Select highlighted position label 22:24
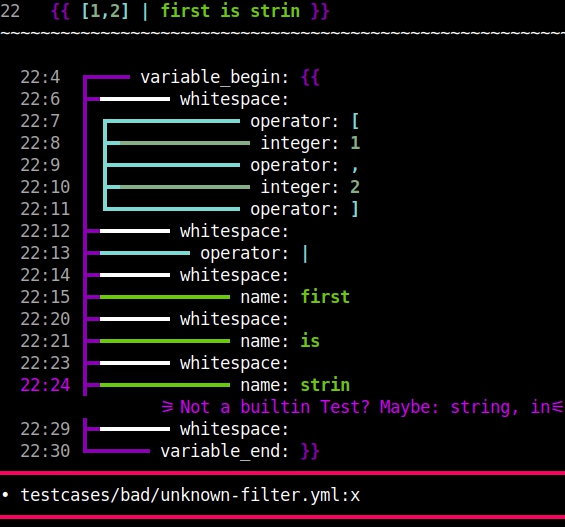Viewport: 565px width, 527px height. [x=45, y=385]
